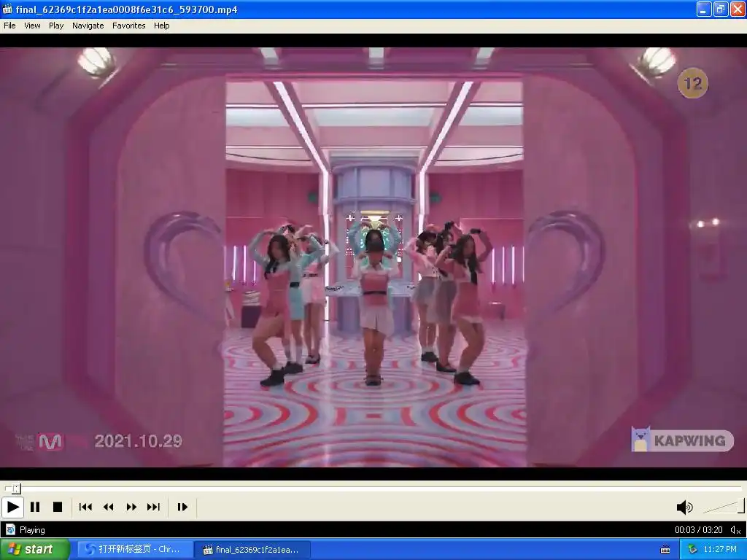
Task: Advance one frame with the step button
Action: (x=182, y=507)
